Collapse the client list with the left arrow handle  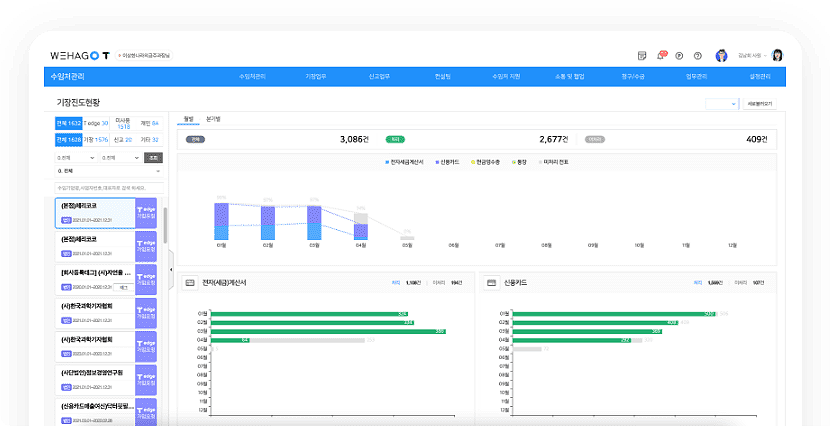pyautogui.click(x=171, y=270)
